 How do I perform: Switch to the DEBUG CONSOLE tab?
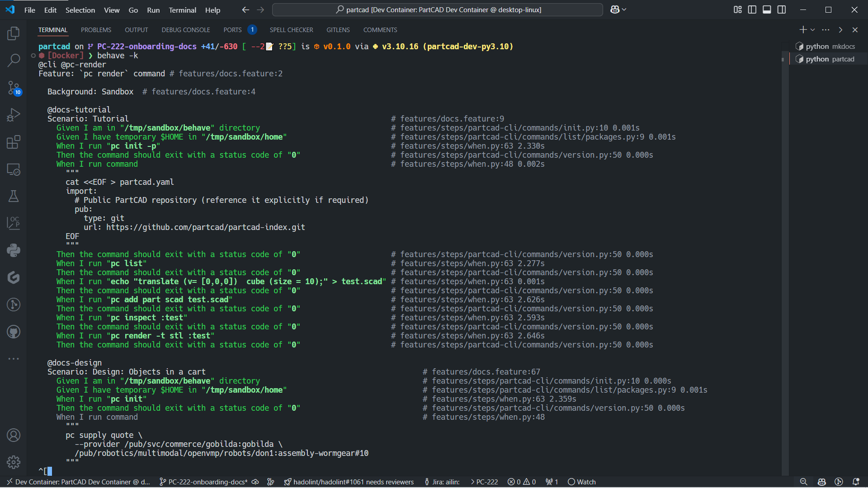(x=186, y=30)
